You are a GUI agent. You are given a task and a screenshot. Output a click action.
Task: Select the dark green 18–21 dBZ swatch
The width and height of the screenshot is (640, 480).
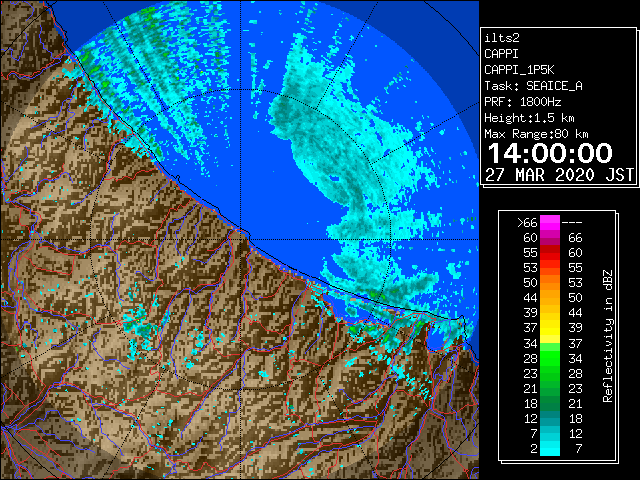tap(550, 403)
